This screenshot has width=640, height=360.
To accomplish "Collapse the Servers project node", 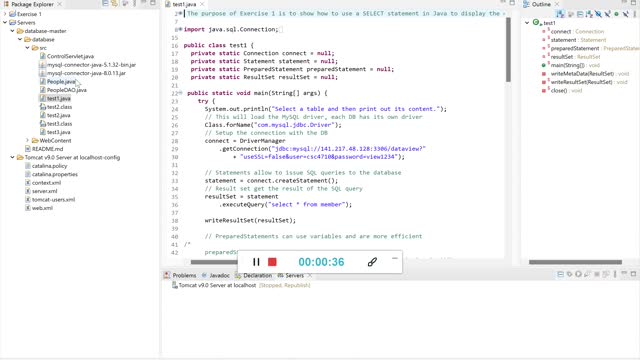I will 5,22.
